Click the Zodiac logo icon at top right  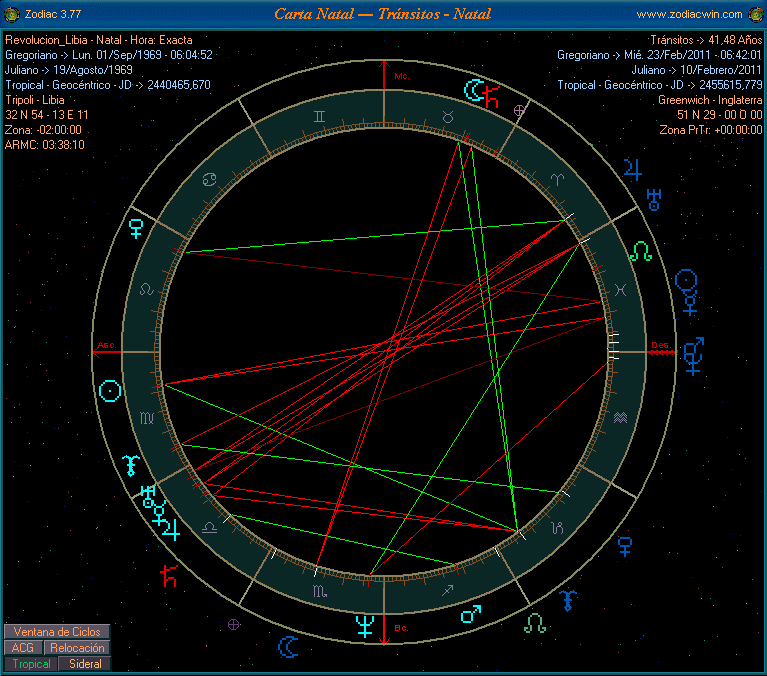pos(756,14)
